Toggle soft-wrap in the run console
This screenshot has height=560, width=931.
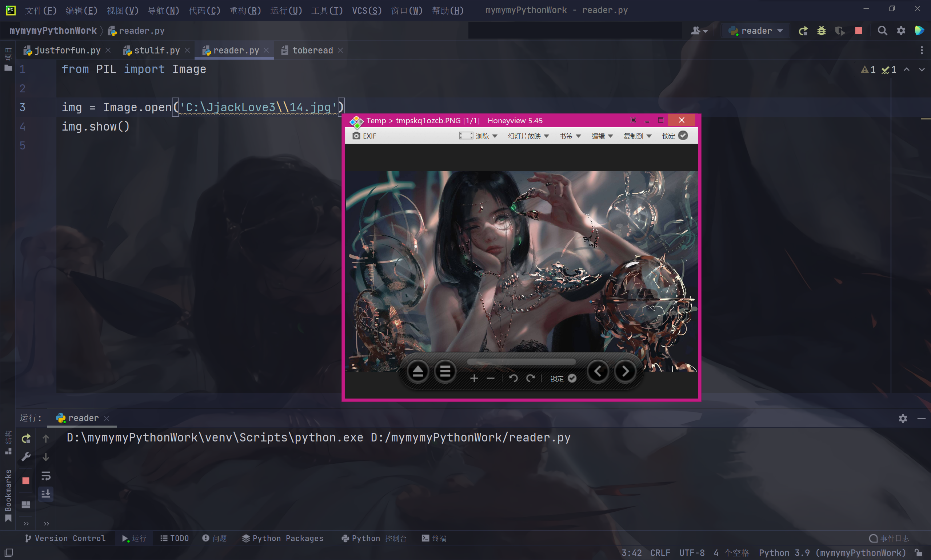click(x=46, y=476)
